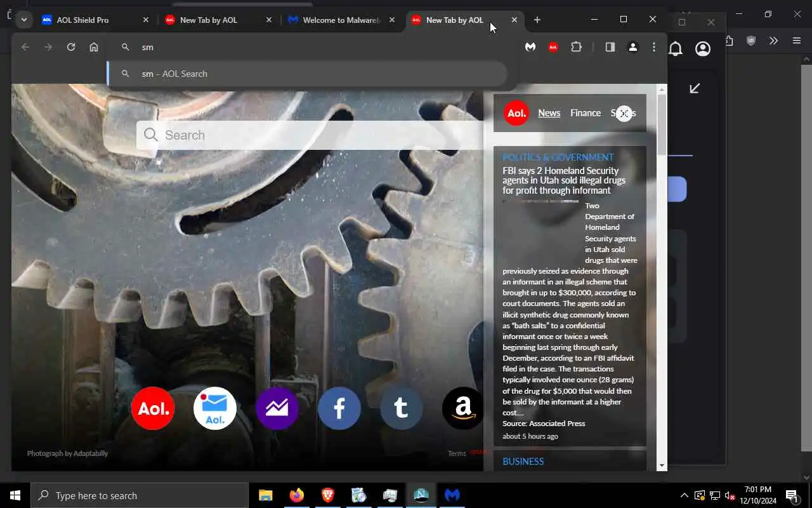Open File Explorer from the taskbar

click(266, 495)
